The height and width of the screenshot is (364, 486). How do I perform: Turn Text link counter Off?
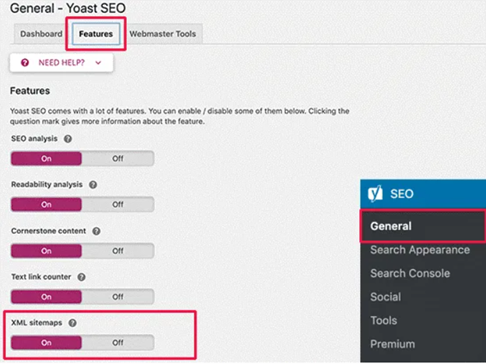[x=118, y=297]
